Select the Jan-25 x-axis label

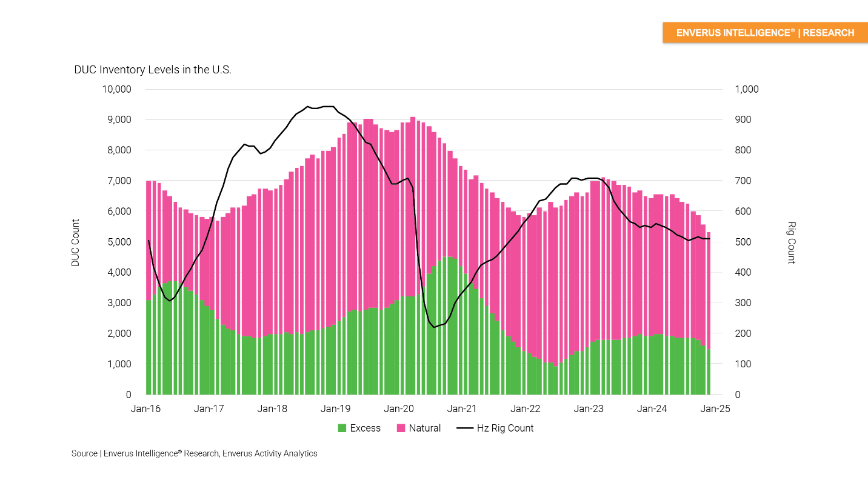[715, 409]
